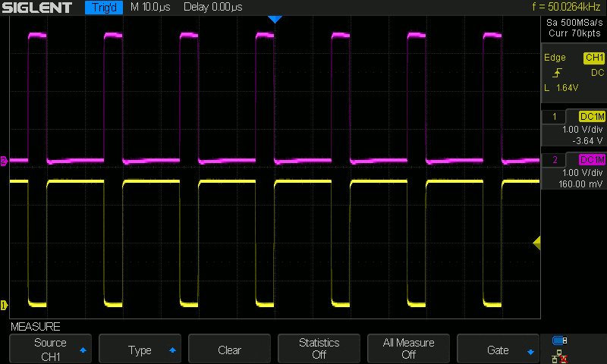Open the Source CH1 dropdown
Image resolution: width=607 pixels, height=364 pixels.
pyautogui.click(x=50, y=350)
